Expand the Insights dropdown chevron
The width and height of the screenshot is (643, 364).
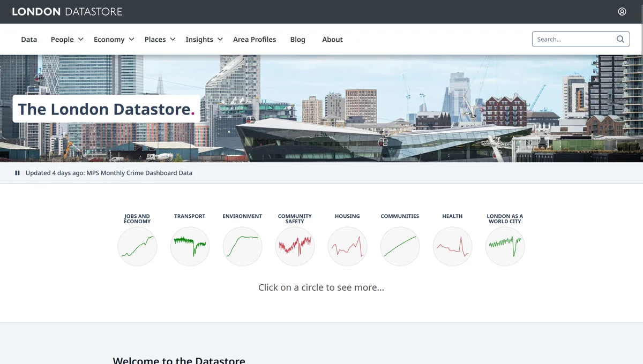(220, 39)
